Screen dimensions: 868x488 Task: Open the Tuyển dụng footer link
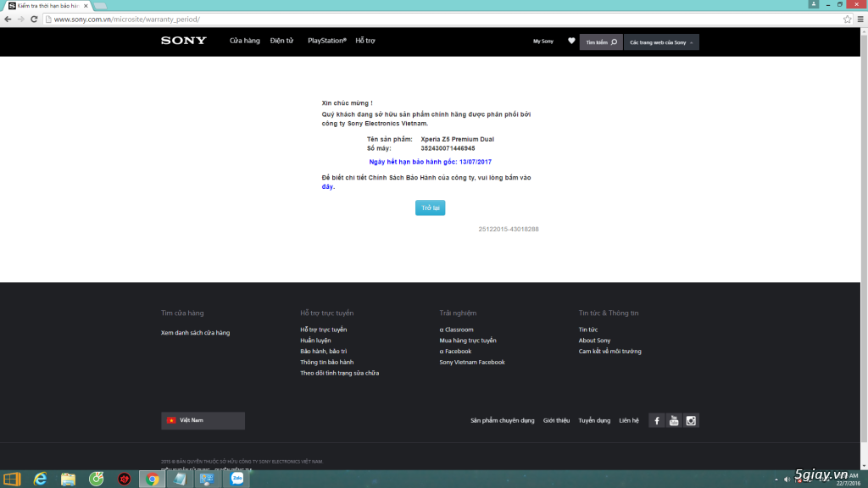(594, 420)
